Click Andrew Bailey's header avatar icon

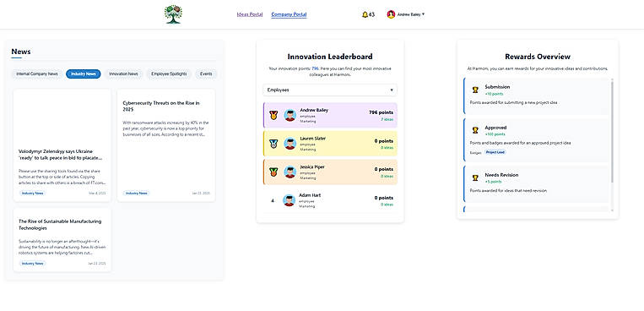pos(391,14)
